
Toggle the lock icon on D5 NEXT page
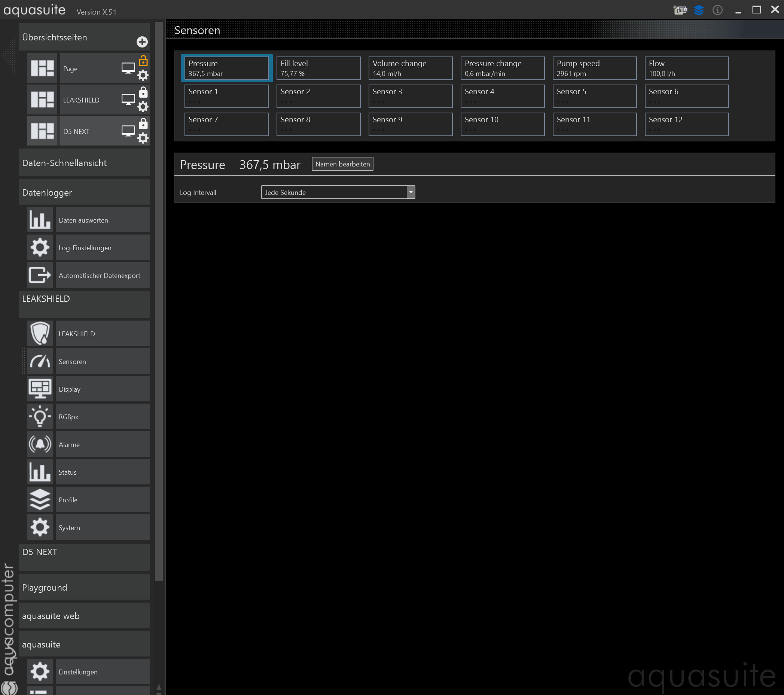click(x=143, y=123)
